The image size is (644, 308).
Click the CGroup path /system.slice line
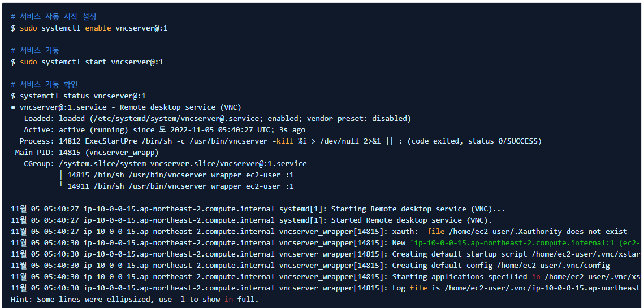tap(183, 163)
